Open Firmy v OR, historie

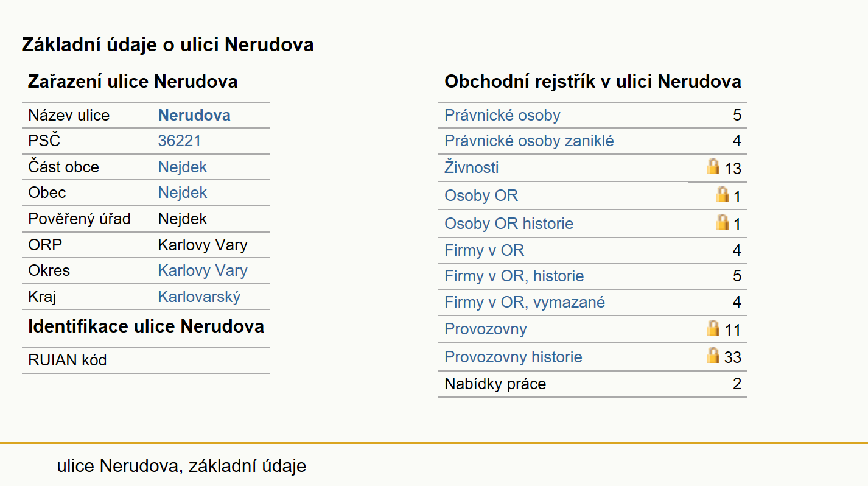click(514, 276)
